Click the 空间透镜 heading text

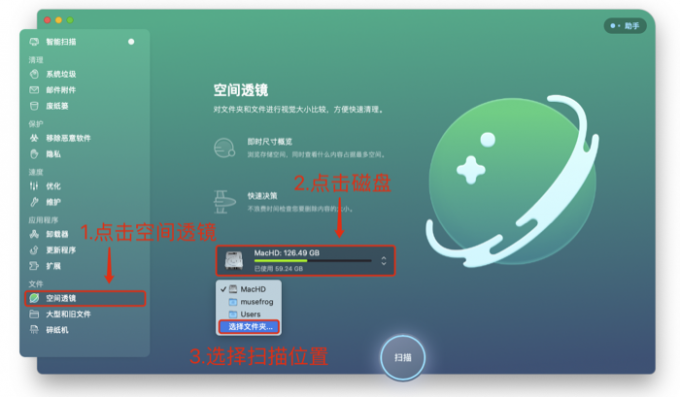click(x=241, y=90)
